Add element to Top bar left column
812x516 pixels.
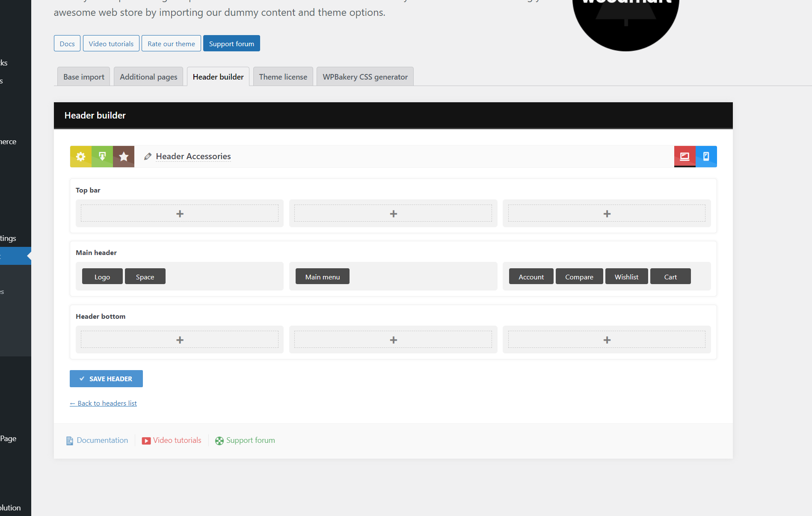(180, 214)
